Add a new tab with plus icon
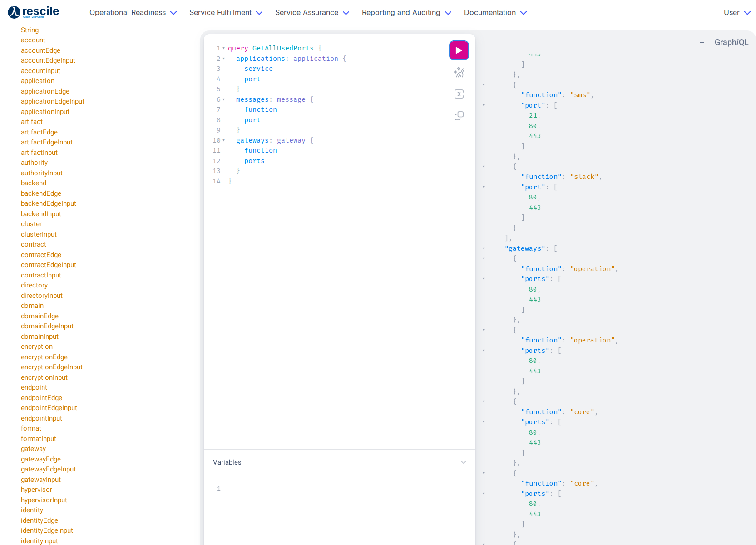Viewport: 756px width, 545px height. (x=702, y=42)
